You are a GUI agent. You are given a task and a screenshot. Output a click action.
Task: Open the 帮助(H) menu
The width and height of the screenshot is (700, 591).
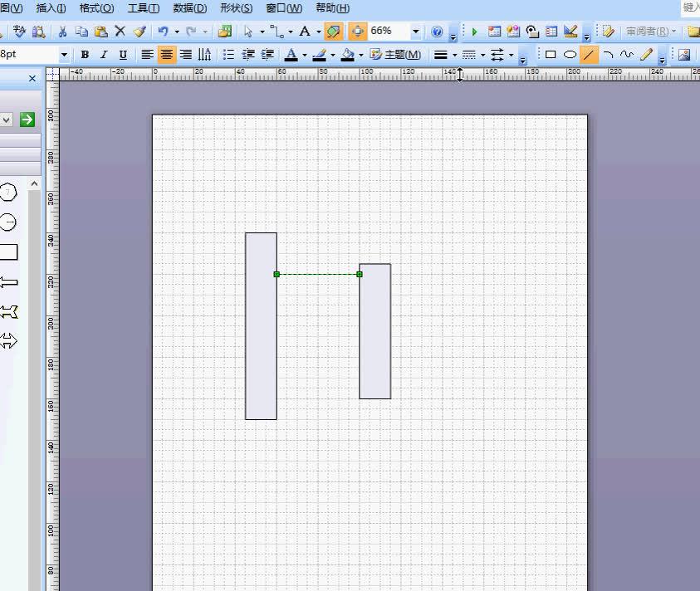[333, 8]
